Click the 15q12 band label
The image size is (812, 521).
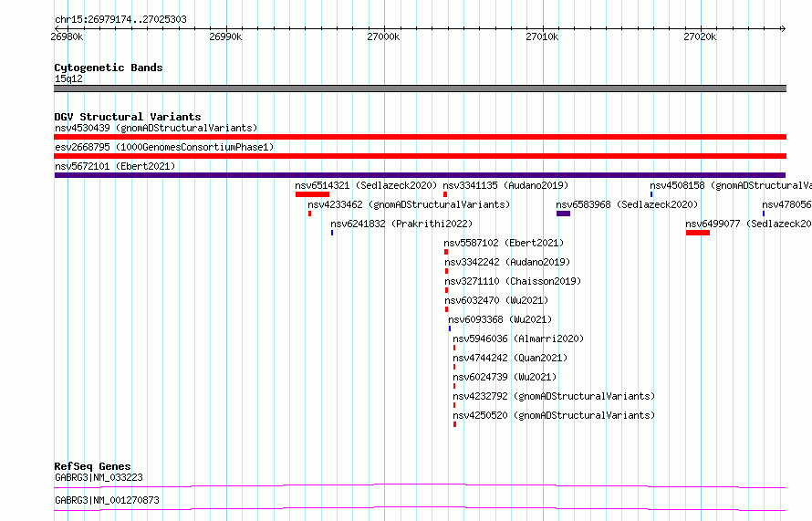(x=68, y=78)
